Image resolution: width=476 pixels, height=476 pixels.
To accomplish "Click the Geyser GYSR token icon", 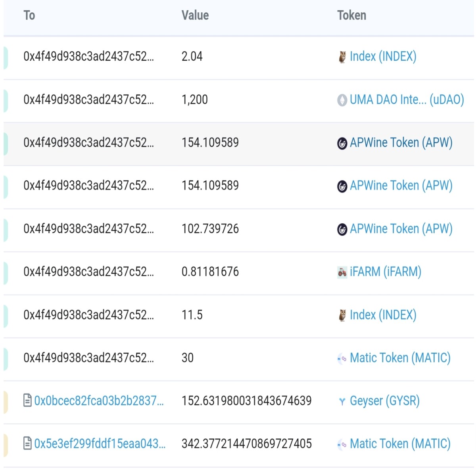I will 342,401.
